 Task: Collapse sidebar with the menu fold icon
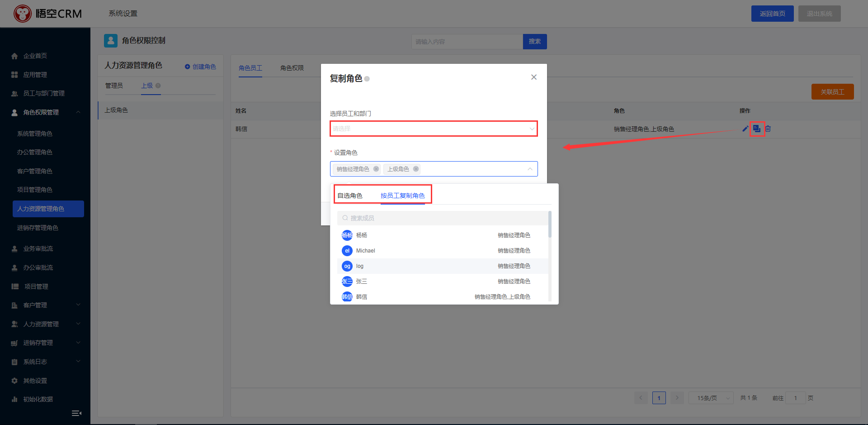(x=76, y=413)
